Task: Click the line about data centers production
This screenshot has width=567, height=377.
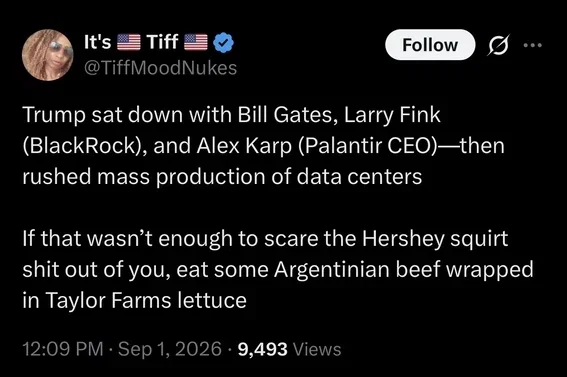Action: (222, 177)
